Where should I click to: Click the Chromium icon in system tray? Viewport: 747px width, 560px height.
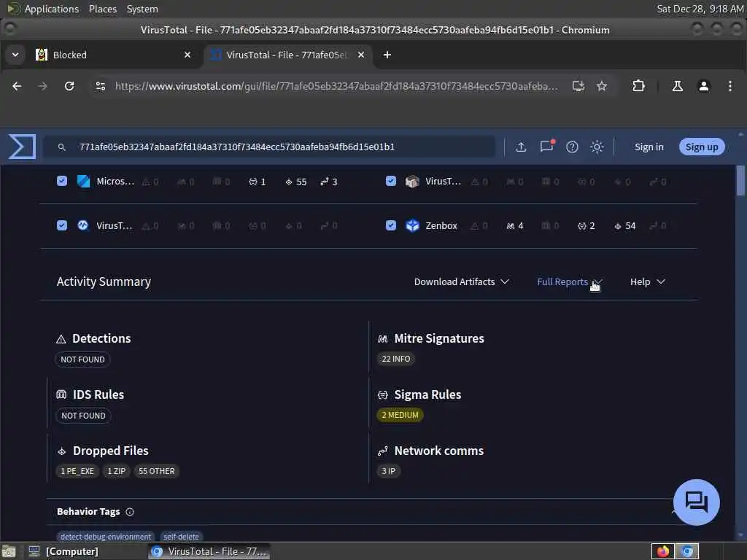[687, 551]
